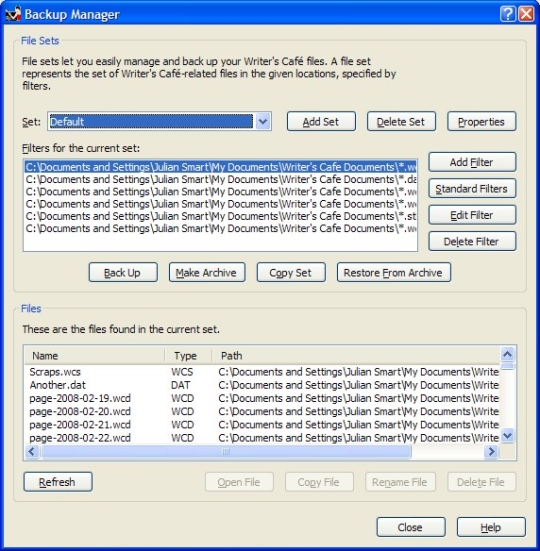Click the horizontal scroll right arrow
Viewport: 540px width, 551px height.
click(491, 451)
